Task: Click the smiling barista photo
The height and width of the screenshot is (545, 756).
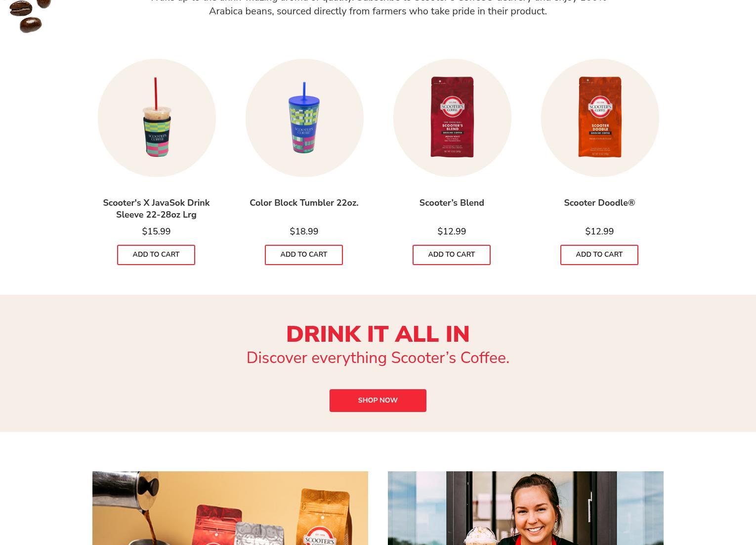Action: (526, 508)
